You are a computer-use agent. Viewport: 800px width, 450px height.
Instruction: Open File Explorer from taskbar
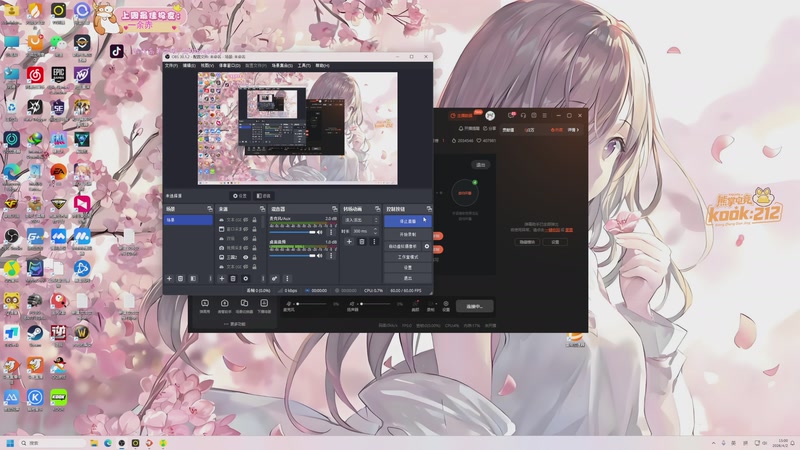[x=94, y=443]
